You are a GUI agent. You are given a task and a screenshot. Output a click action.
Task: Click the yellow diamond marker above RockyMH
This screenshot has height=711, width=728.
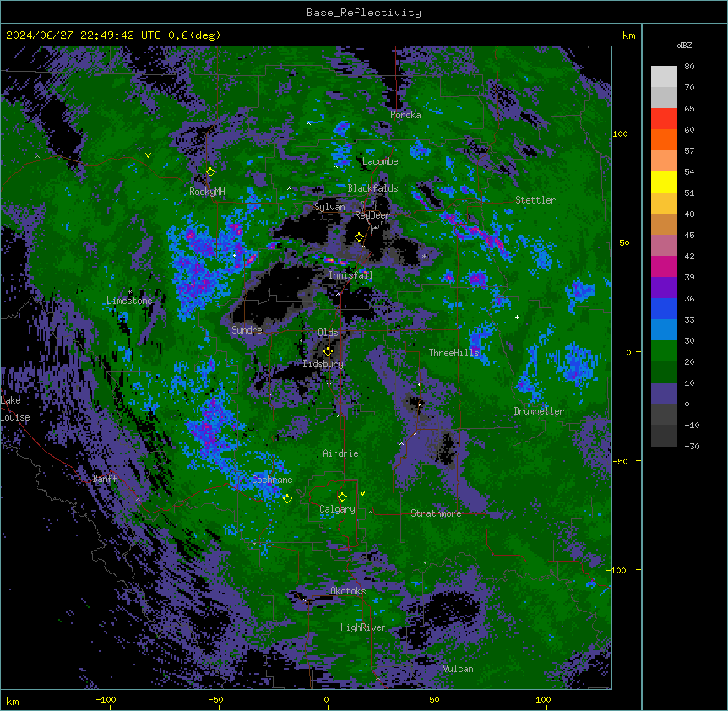[210, 172]
